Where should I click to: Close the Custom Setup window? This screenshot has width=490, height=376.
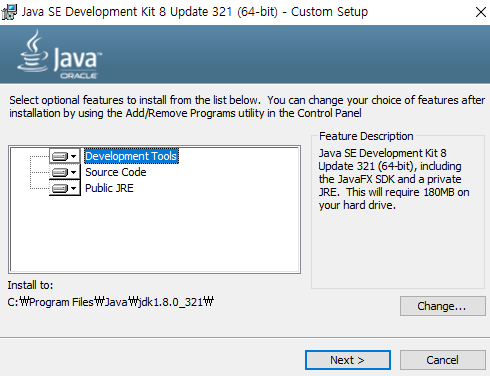click(480, 12)
